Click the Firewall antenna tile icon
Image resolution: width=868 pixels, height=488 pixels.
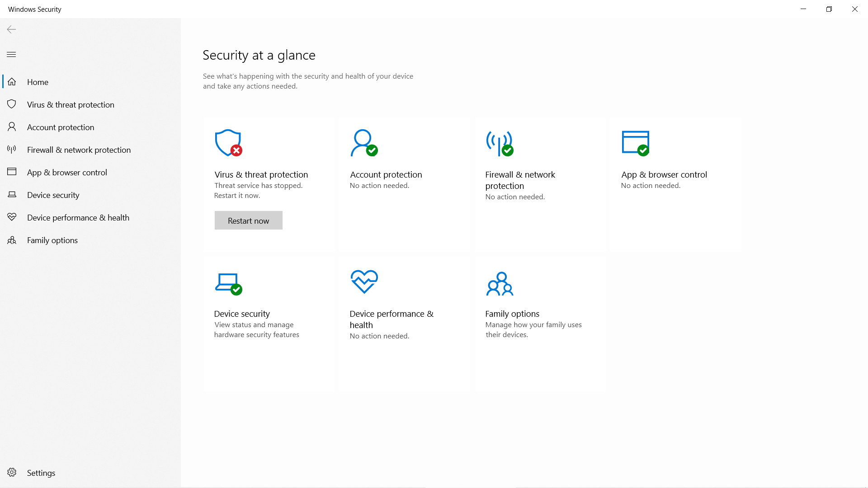(500, 143)
